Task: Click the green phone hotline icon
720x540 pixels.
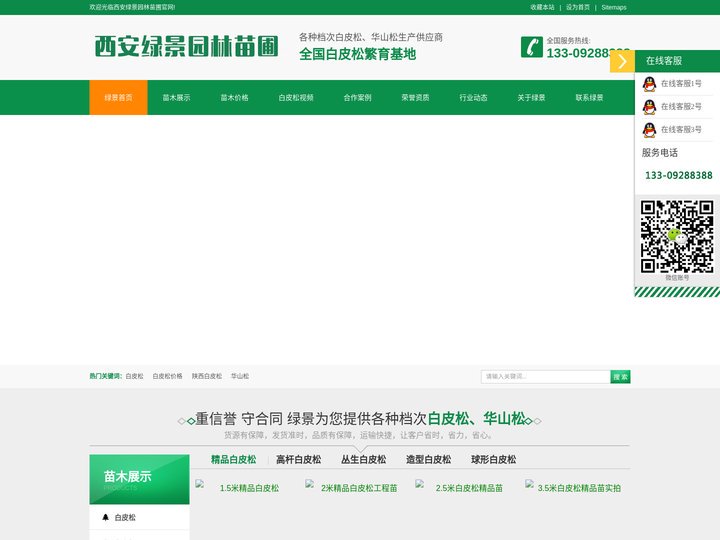Action: pos(532,47)
